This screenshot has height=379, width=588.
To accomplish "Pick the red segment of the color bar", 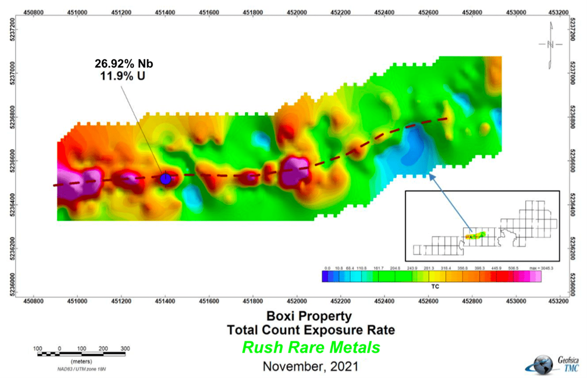I will pos(505,277).
